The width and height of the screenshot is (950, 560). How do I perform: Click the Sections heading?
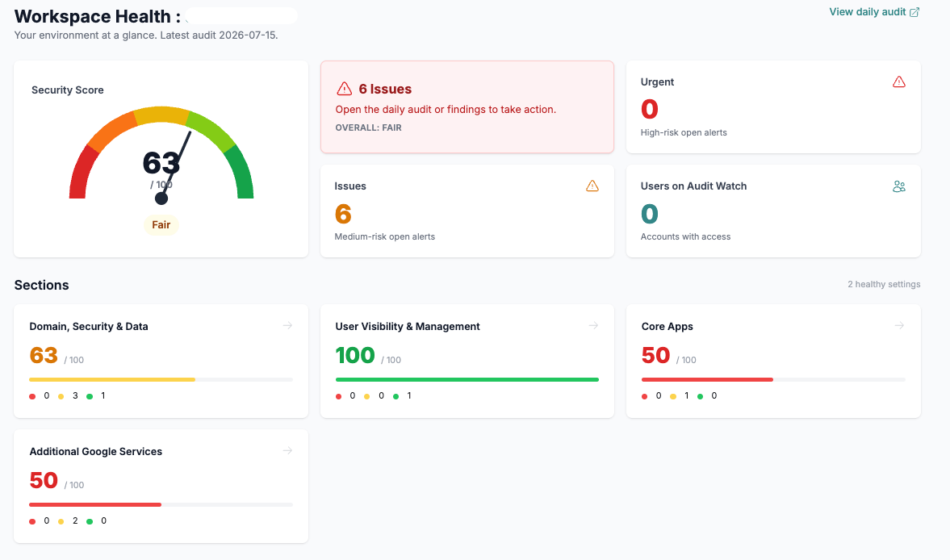pyautogui.click(x=41, y=285)
